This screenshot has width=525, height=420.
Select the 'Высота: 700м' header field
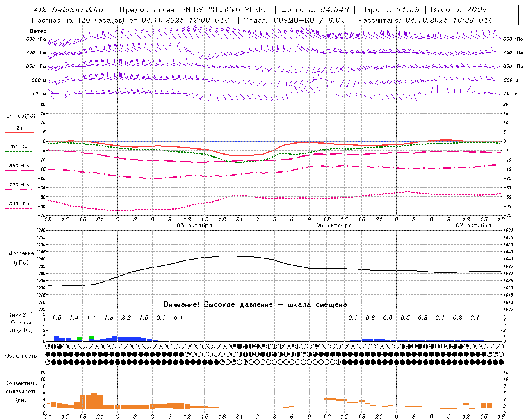tap(459, 10)
